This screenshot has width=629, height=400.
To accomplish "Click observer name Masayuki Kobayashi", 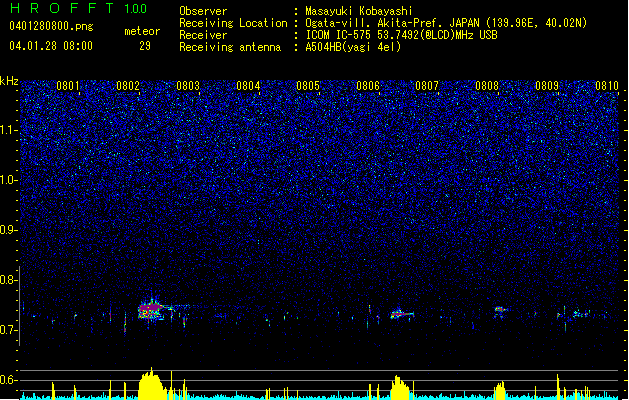I will click(359, 11).
